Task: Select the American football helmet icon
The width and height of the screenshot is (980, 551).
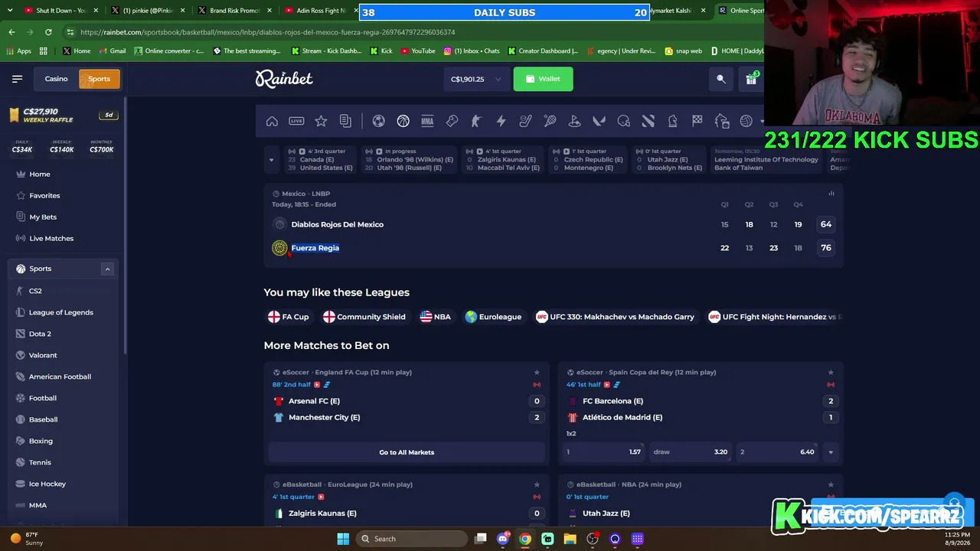Action: coord(623,121)
